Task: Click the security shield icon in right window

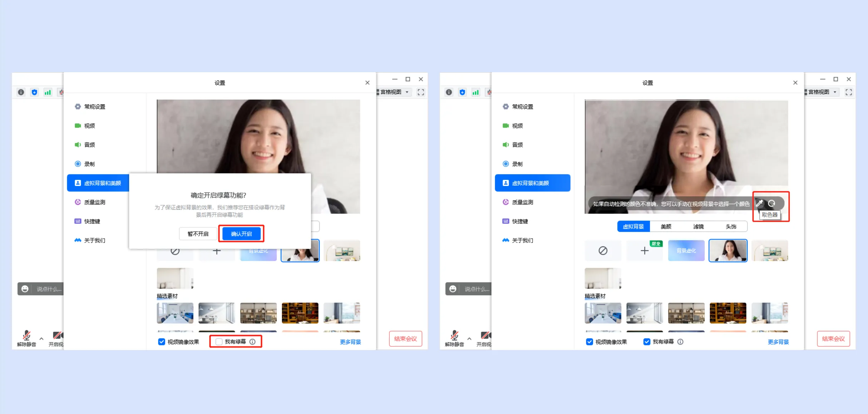Action: point(462,92)
